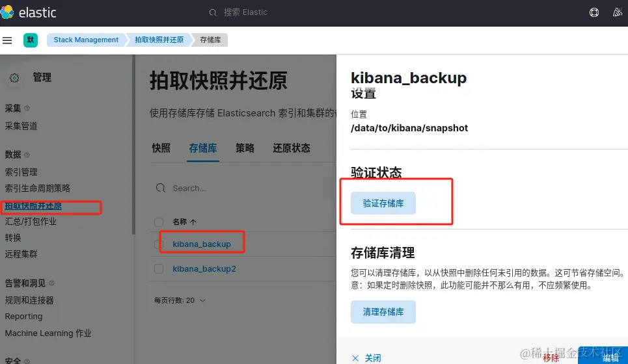Open the kibana_backup2 repository link
The width and height of the screenshot is (628, 364).
(x=204, y=269)
